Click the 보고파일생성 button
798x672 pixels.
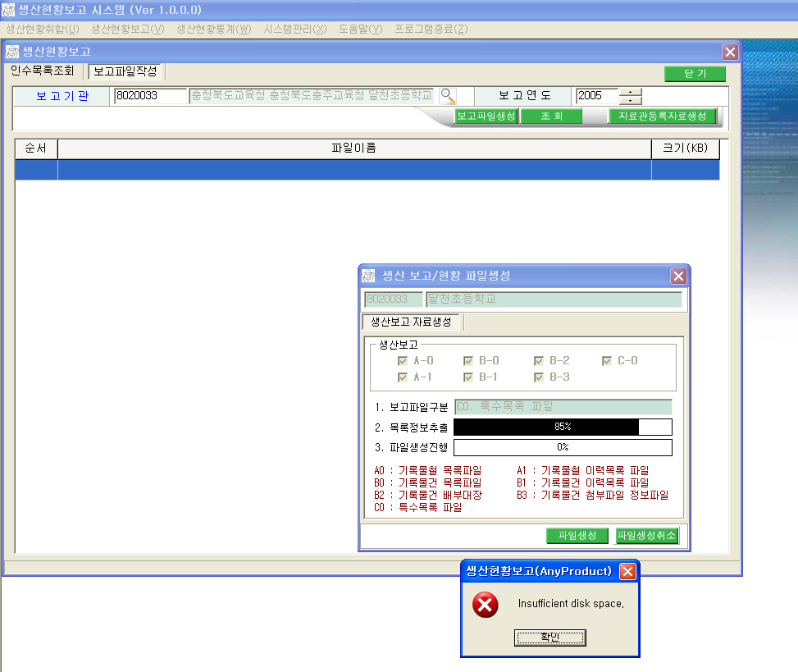[486, 117]
